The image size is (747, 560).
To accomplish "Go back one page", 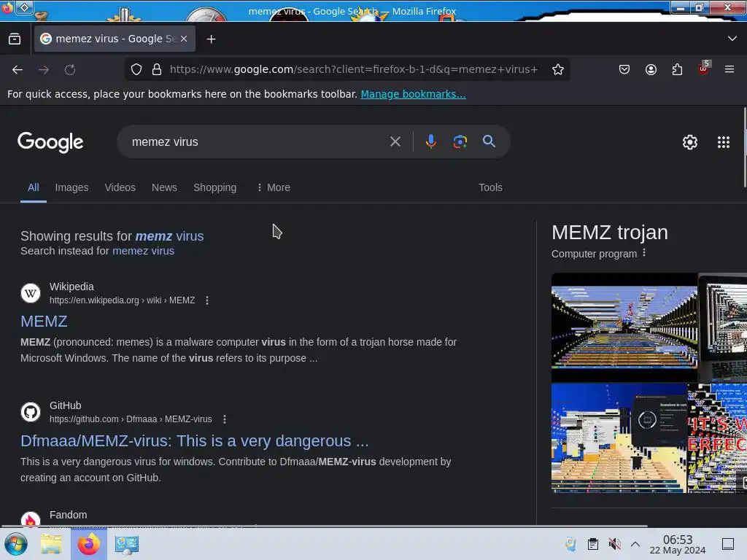I will tap(18, 69).
